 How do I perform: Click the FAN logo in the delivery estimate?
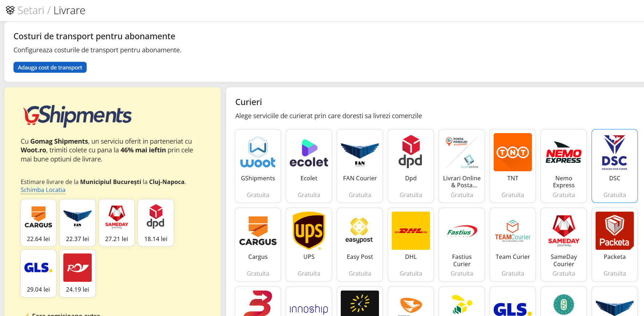[78, 217]
